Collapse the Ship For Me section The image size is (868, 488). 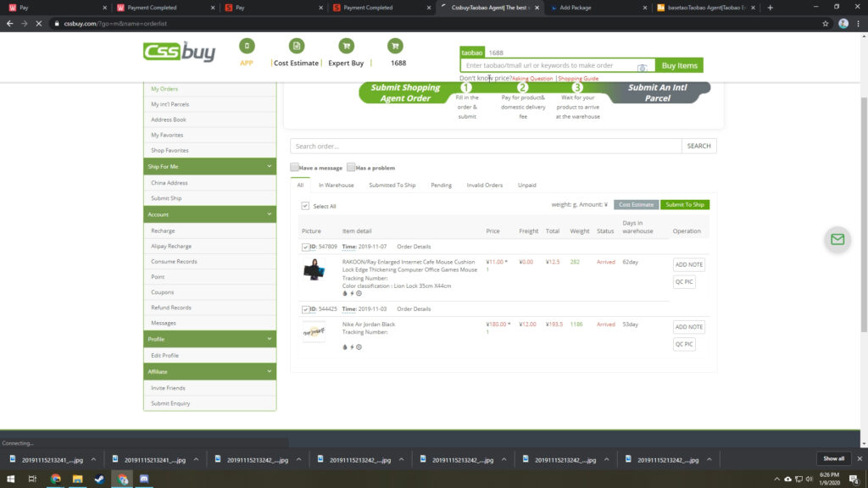[x=269, y=166]
